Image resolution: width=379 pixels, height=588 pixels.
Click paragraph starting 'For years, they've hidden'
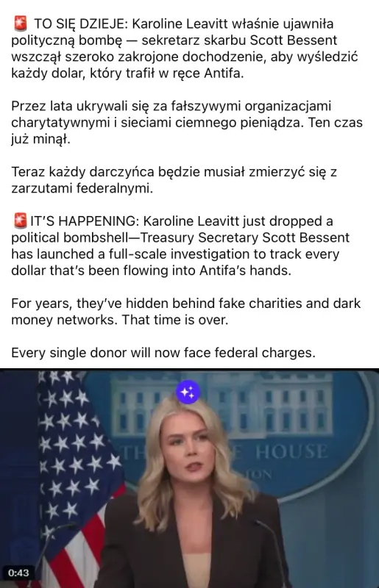click(186, 312)
